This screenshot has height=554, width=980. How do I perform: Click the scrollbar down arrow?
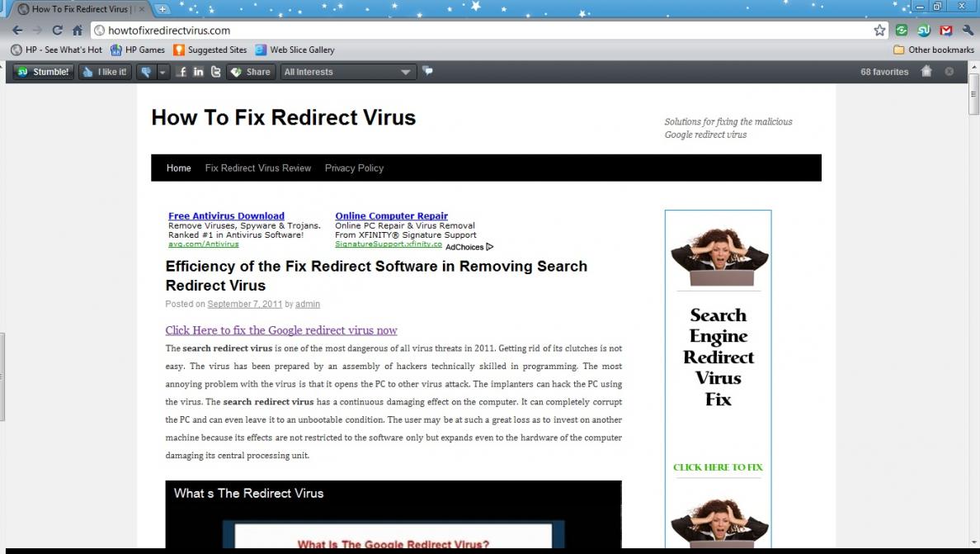(973, 542)
